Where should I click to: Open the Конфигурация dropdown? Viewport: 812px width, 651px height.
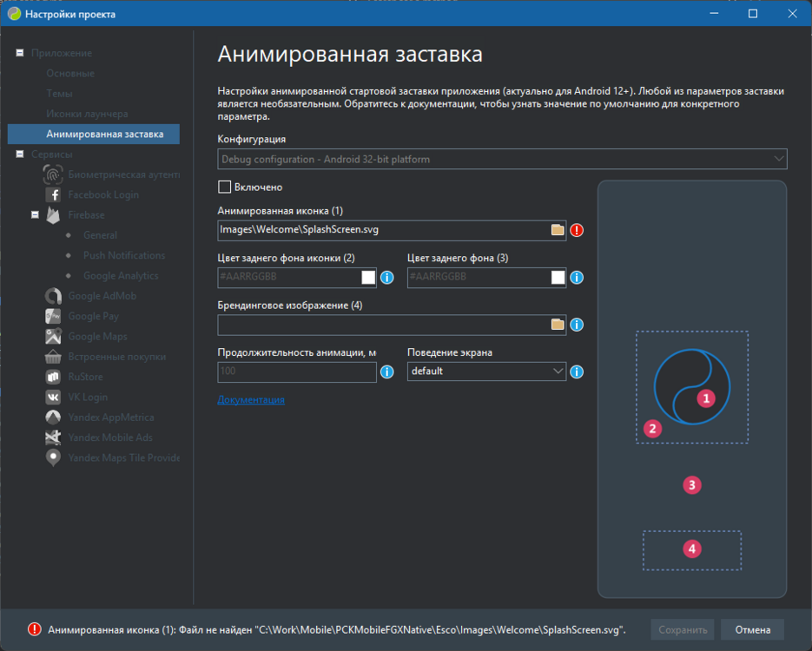(x=502, y=159)
